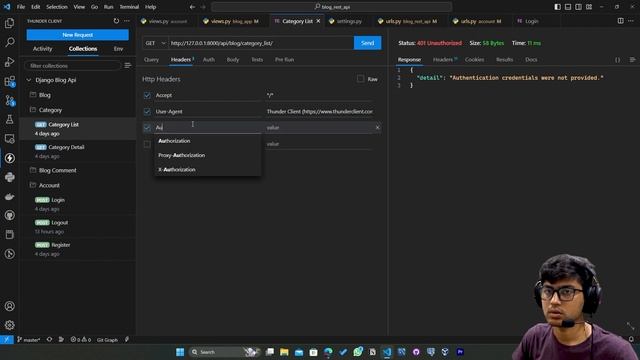Open the collections filter menu icon
The width and height of the screenshot is (640, 360).
(128, 65)
